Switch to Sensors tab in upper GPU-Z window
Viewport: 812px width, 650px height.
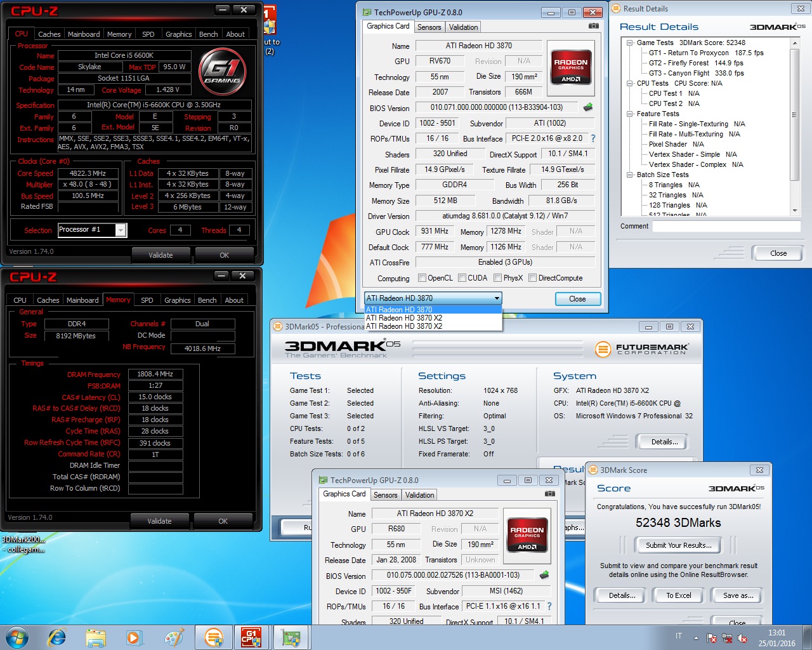point(429,27)
